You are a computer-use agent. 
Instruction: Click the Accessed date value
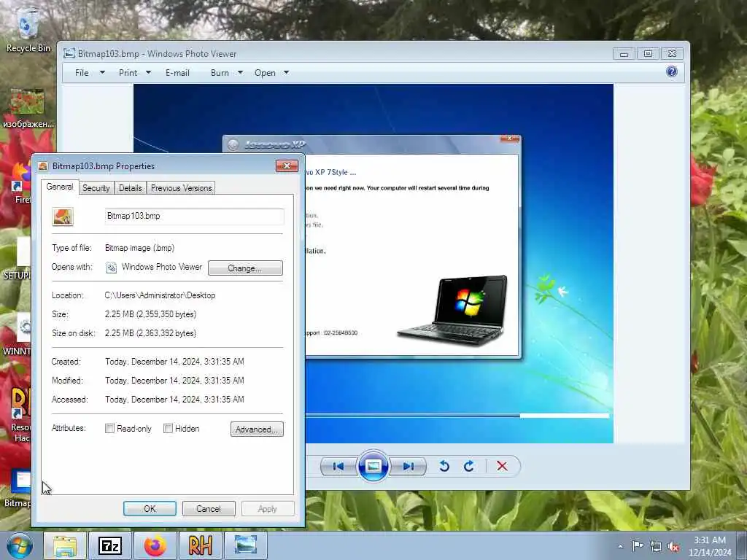pos(174,400)
